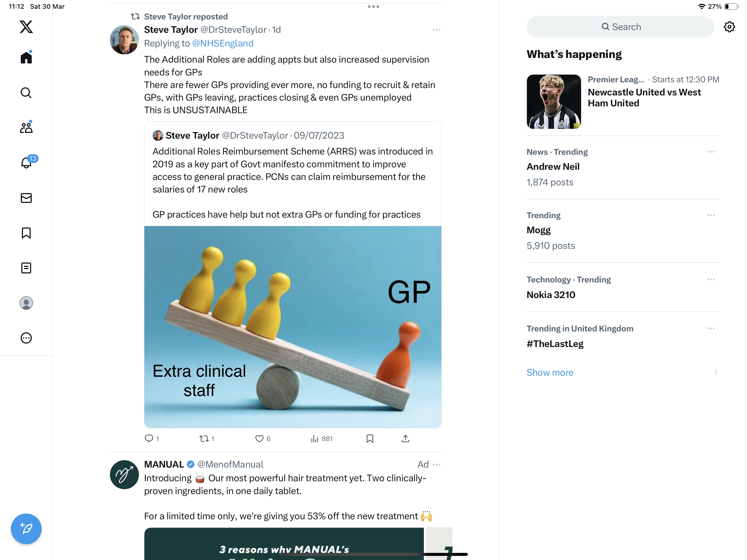Image resolution: width=747 pixels, height=560 pixels.
Task: Open the @NHSEngland mention link
Action: tap(222, 43)
